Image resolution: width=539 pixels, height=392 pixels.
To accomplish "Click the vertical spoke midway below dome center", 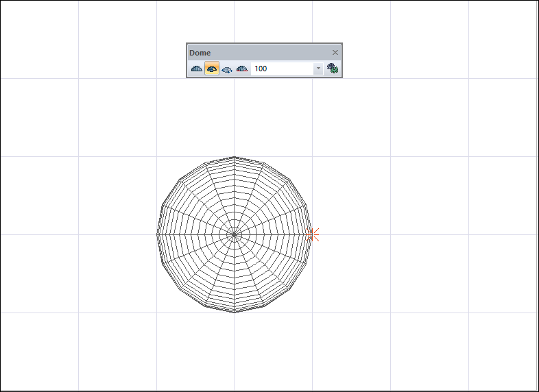I will click(x=235, y=273).
